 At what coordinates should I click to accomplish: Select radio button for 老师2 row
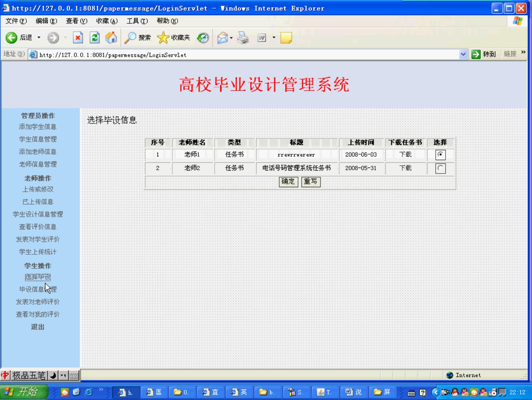coord(440,168)
